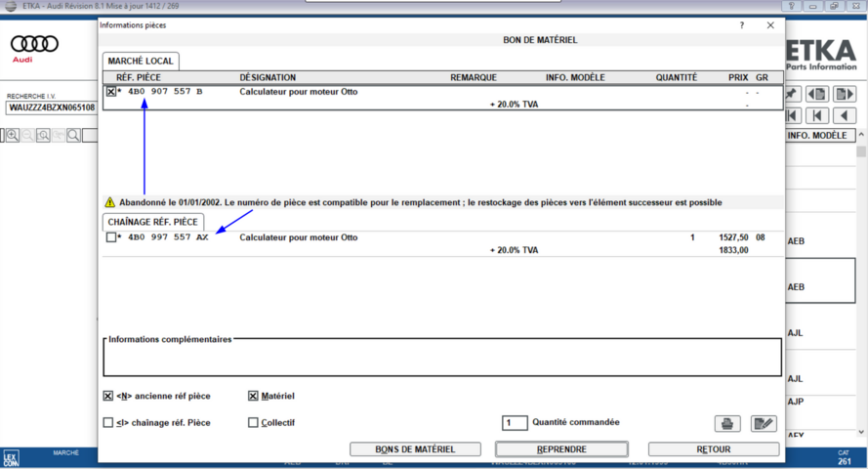Click the pushpin icon in ETKA window
The width and height of the screenshot is (868, 469).
pyautogui.click(x=792, y=94)
